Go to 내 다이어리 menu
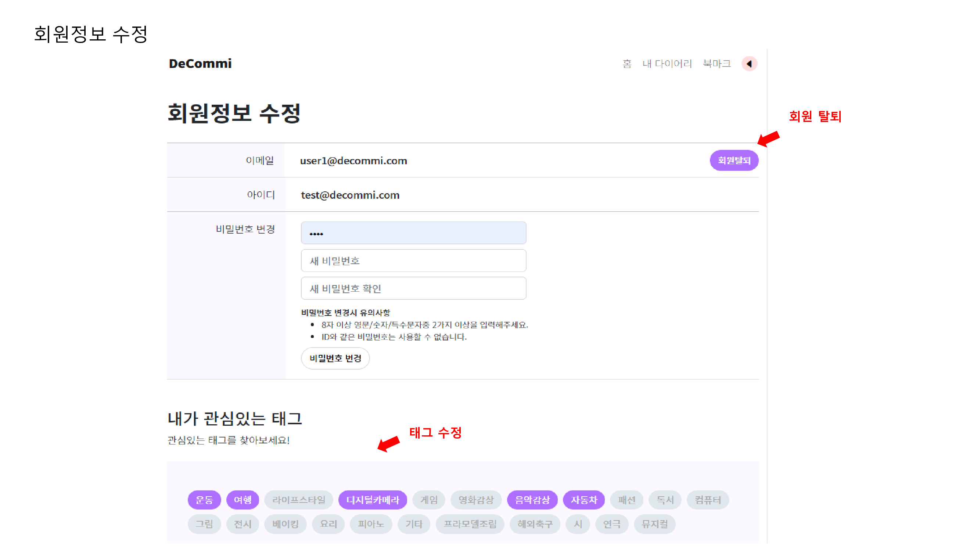The image size is (980, 551). coord(667,64)
